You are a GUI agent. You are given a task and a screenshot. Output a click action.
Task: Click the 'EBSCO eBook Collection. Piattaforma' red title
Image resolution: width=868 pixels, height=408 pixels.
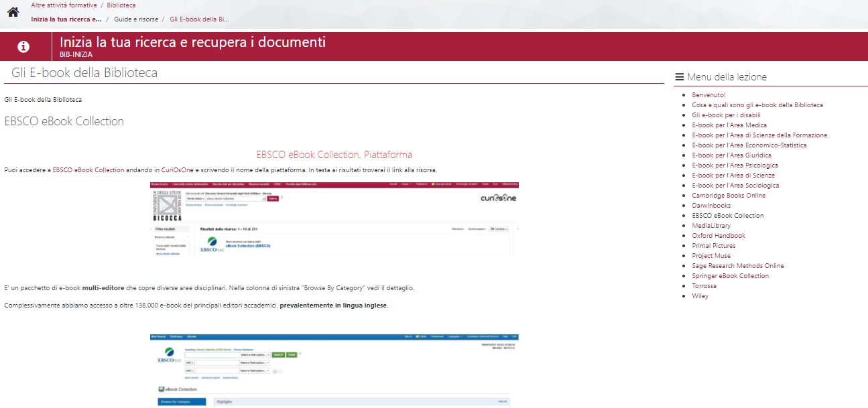(334, 155)
